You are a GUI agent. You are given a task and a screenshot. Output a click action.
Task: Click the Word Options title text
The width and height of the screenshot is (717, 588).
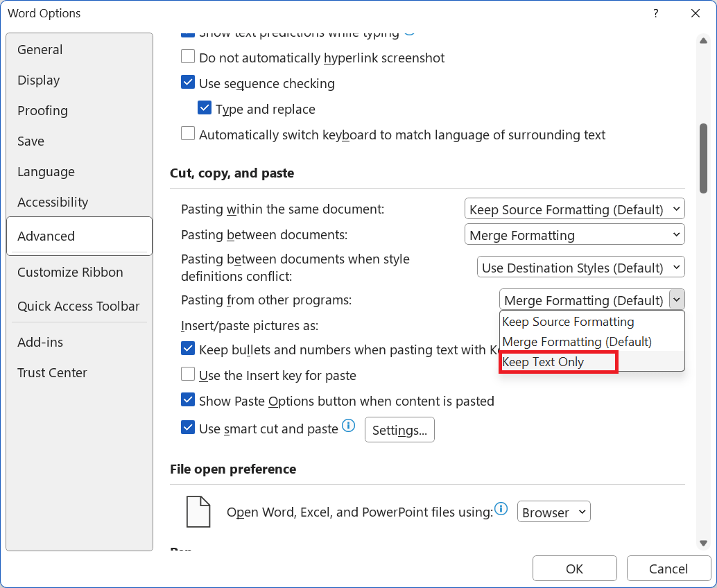(44, 13)
